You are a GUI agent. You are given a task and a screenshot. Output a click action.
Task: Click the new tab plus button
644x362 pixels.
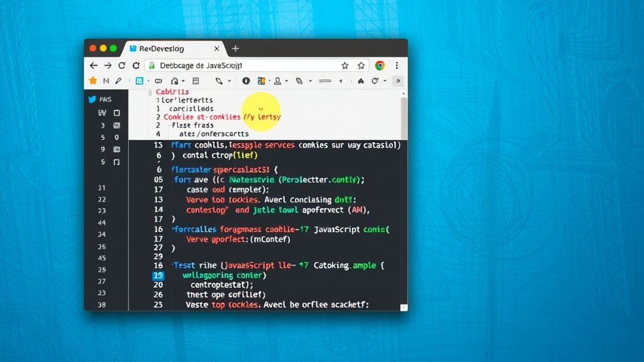[x=236, y=48]
